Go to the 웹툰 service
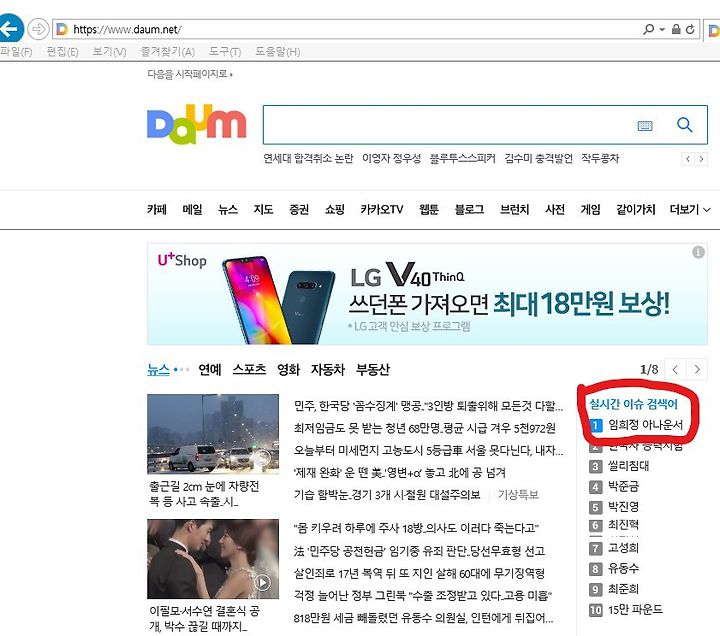 [x=429, y=209]
